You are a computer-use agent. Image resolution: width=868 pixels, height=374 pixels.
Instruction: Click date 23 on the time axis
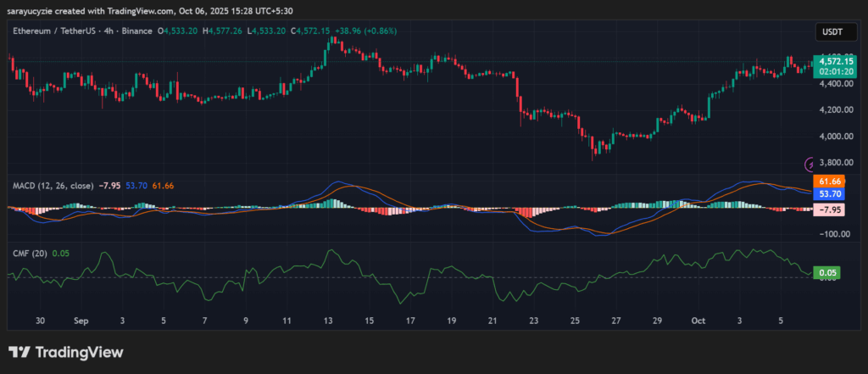[533, 322]
